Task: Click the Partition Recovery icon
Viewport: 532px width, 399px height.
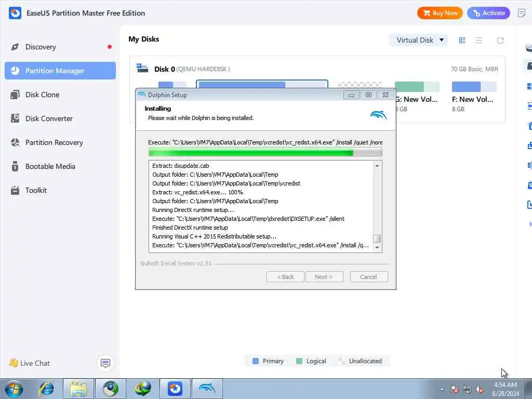Action: pos(15,142)
